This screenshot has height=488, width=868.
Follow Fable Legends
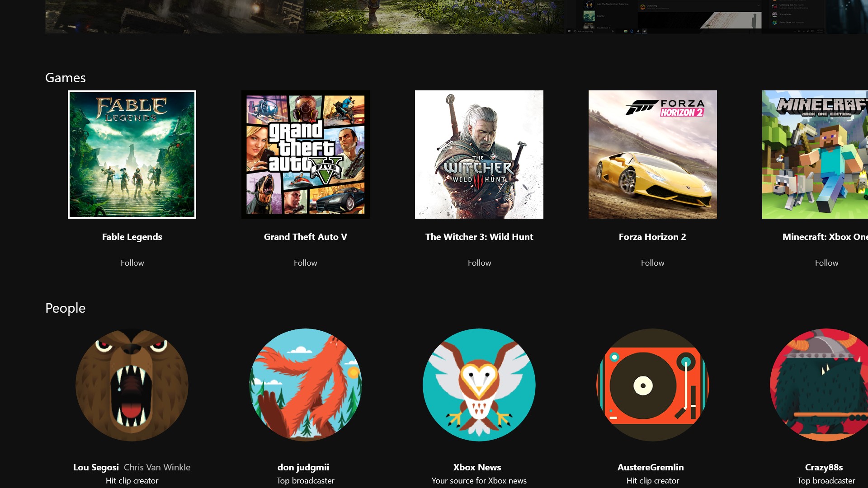pos(132,263)
